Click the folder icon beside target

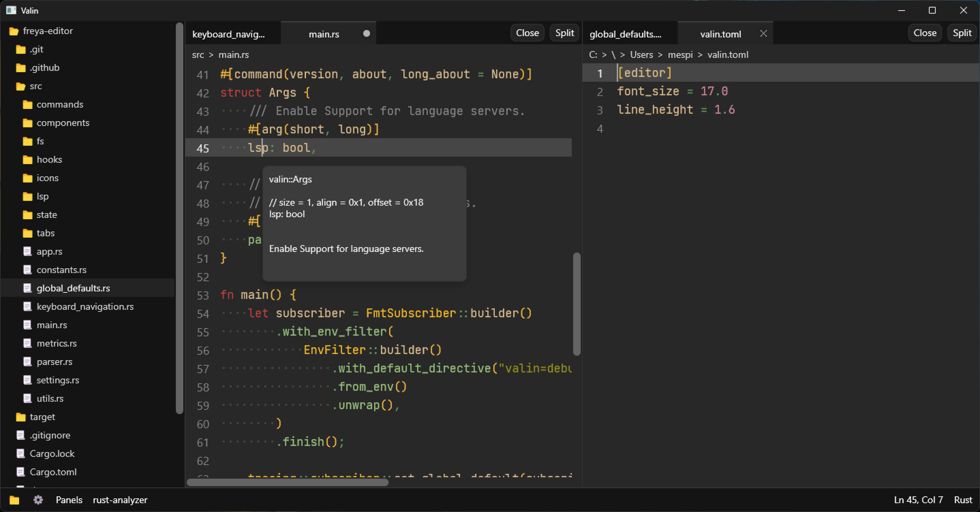21,417
